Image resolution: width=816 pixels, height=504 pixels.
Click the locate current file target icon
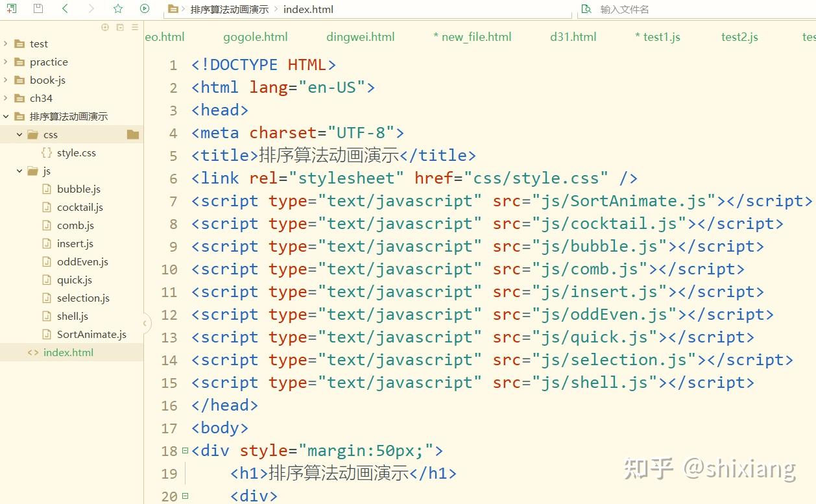point(105,27)
